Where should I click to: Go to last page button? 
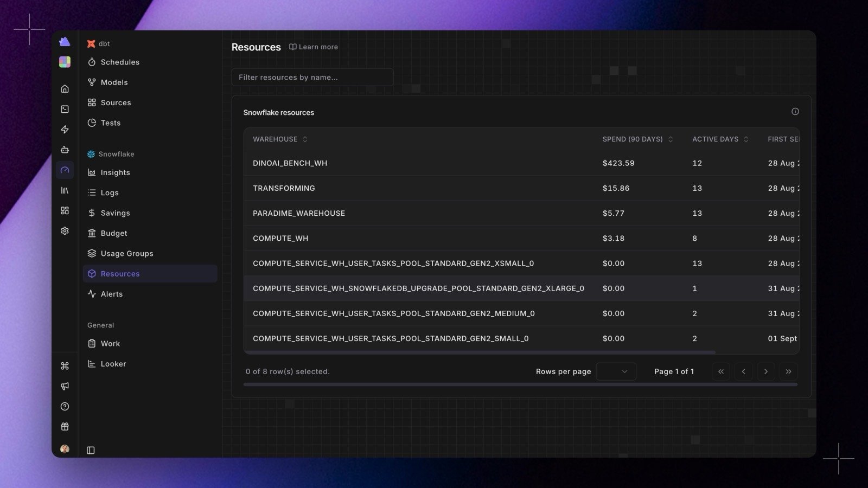pyautogui.click(x=788, y=371)
